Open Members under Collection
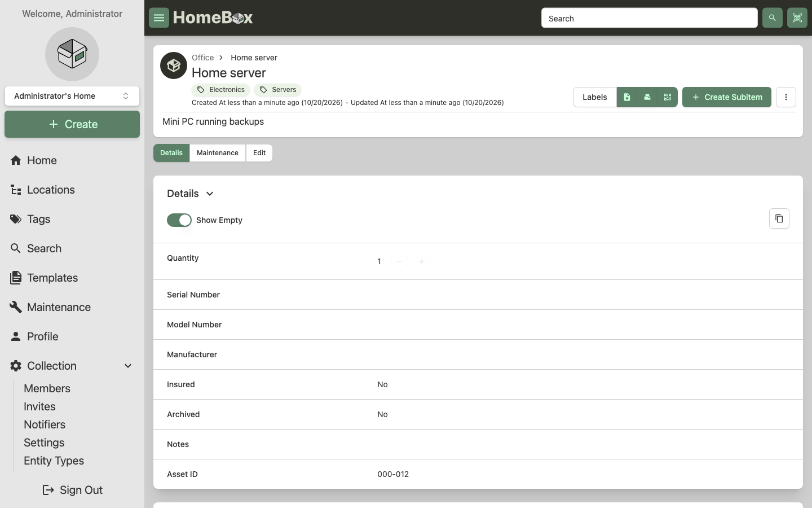The height and width of the screenshot is (508, 812). (x=47, y=388)
